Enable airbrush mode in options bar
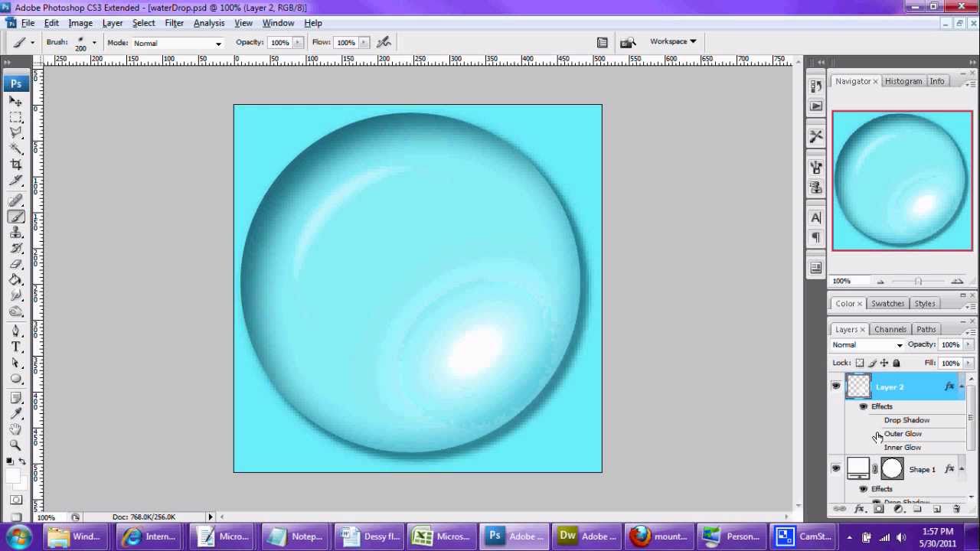Screen dimensions: 980x551 point(384,42)
